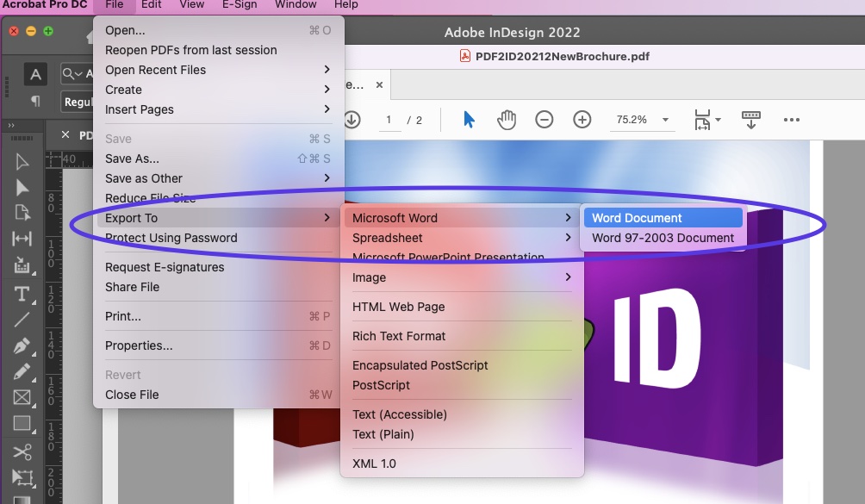865x504 pixels.
Task: Select the Hand tool in the toolbar
Action: [x=507, y=120]
